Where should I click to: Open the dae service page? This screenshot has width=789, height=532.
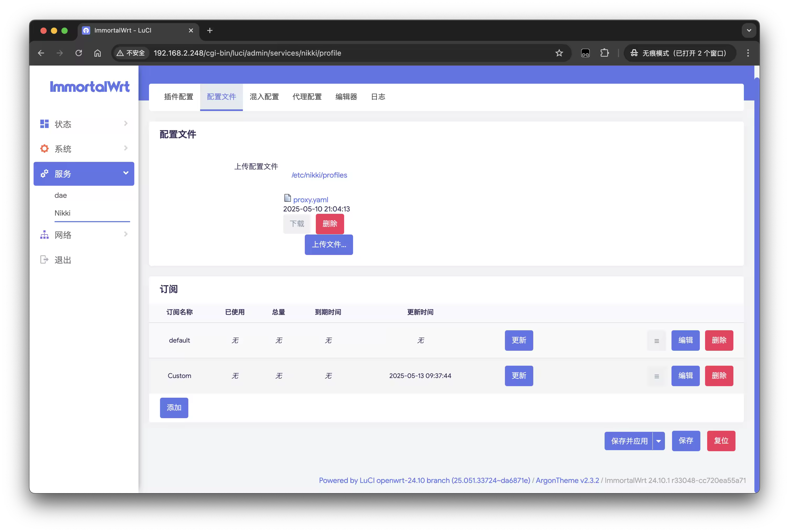coord(61,195)
